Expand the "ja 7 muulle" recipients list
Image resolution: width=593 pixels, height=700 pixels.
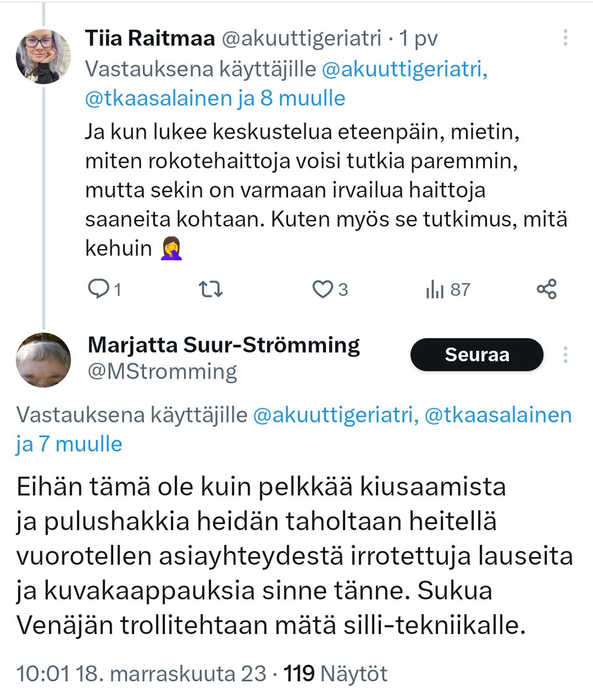pyautogui.click(x=69, y=444)
